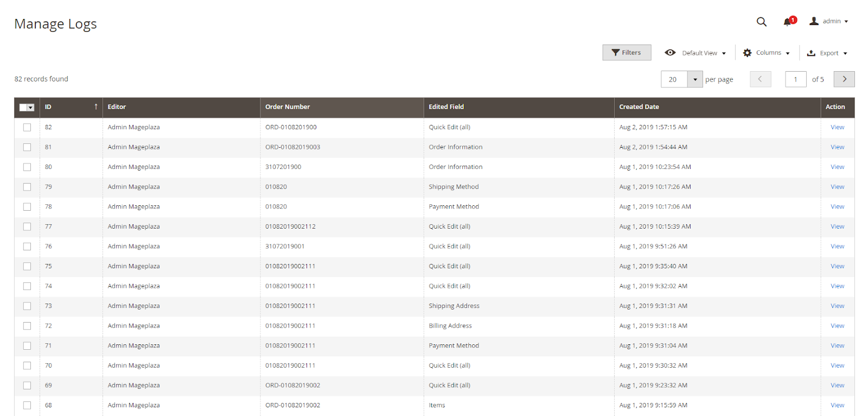This screenshot has width=868, height=416.
Task: Go to next page with right arrow
Action: click(844, 79)
